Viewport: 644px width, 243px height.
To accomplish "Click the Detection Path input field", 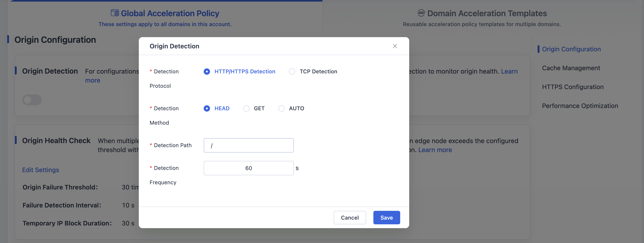I will [249, 145].
